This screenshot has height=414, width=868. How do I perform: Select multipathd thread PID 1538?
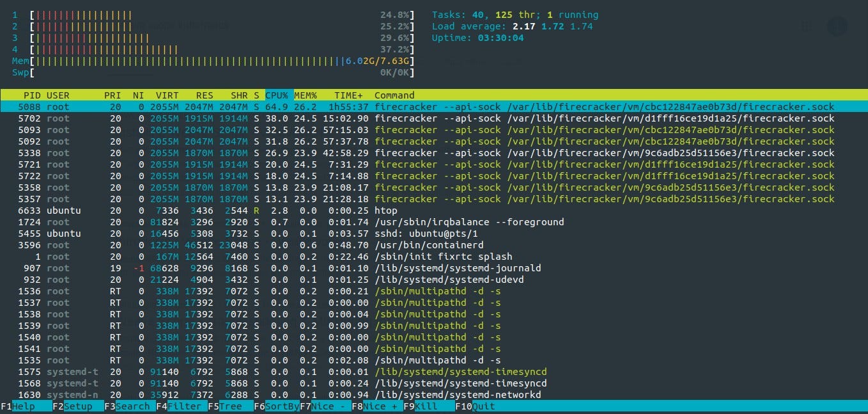(434, 314)
